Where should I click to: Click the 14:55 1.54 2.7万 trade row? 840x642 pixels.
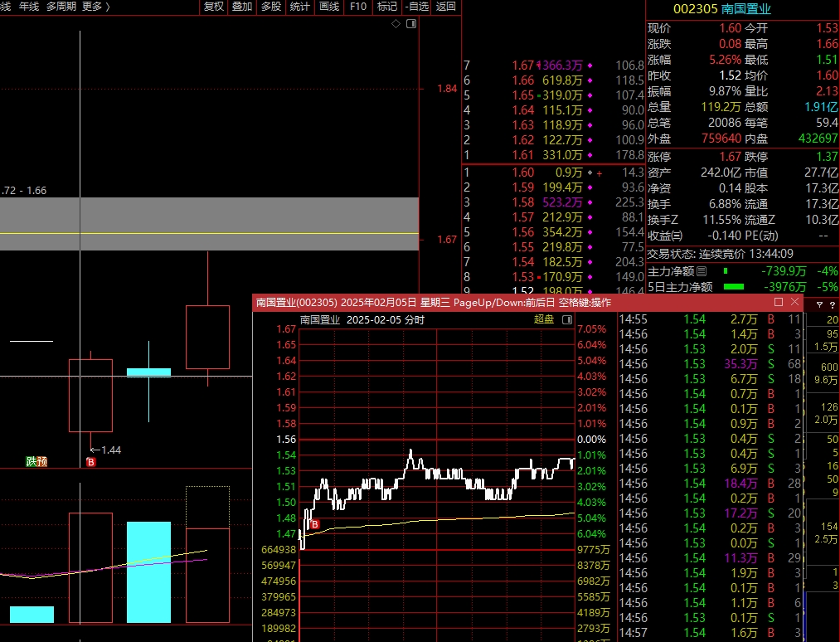(710, 319)
